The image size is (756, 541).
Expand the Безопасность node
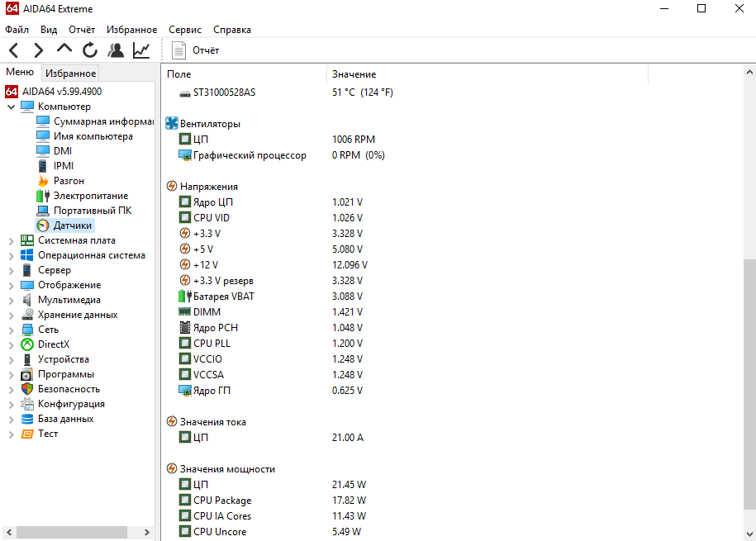click(x=11, y=390)
